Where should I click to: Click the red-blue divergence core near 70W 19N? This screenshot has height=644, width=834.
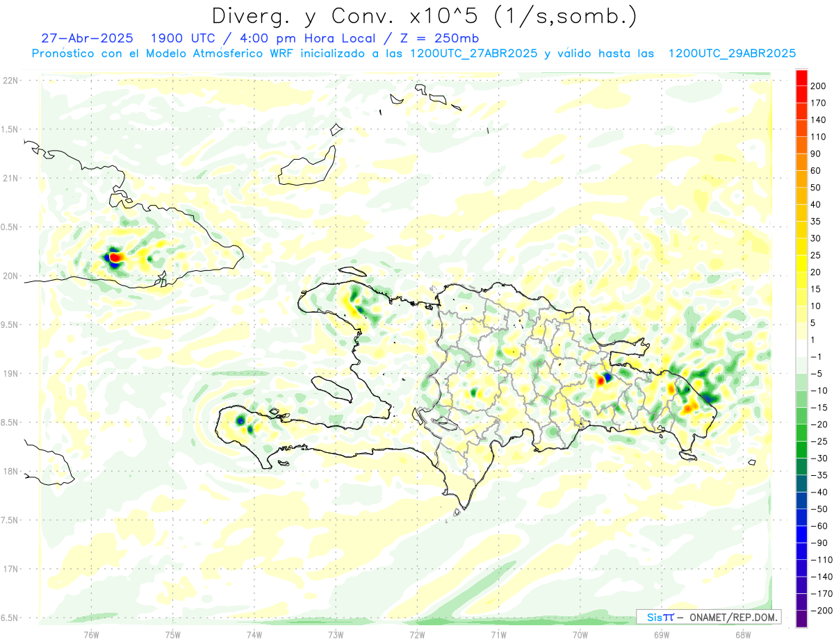tap(604, 379)
